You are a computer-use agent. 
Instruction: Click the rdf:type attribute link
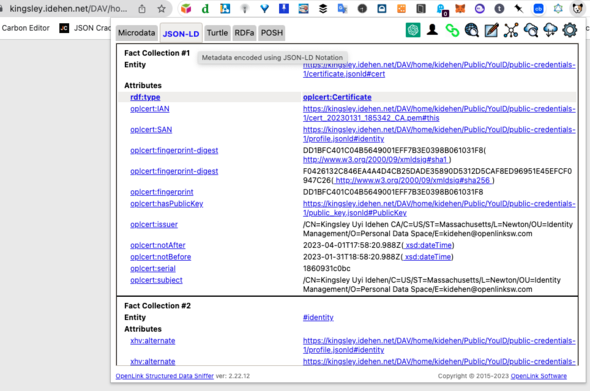coord(145,97)
